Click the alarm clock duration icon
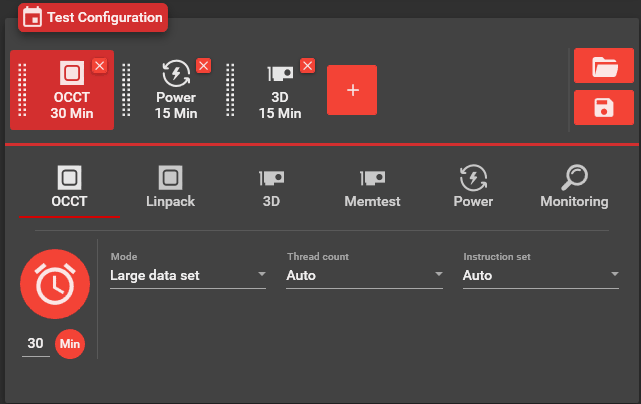The height and width of the screenshot is (404, 641). click(55, 284)
